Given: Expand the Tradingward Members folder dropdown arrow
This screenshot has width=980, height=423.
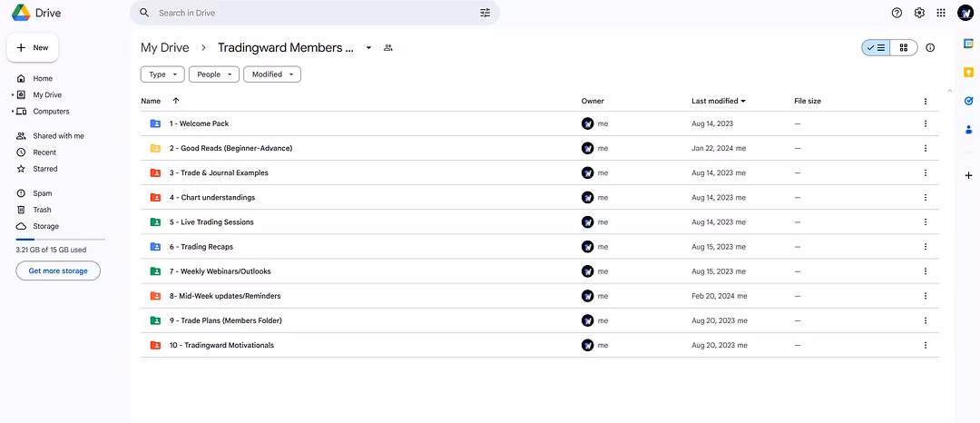Looking at the screenshot, I should pos(368,48).
